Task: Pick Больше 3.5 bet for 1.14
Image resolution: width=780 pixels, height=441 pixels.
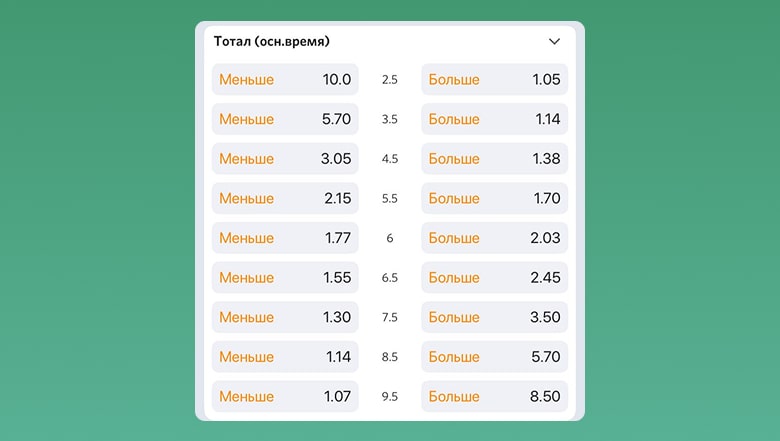Action: coord(494,119)
